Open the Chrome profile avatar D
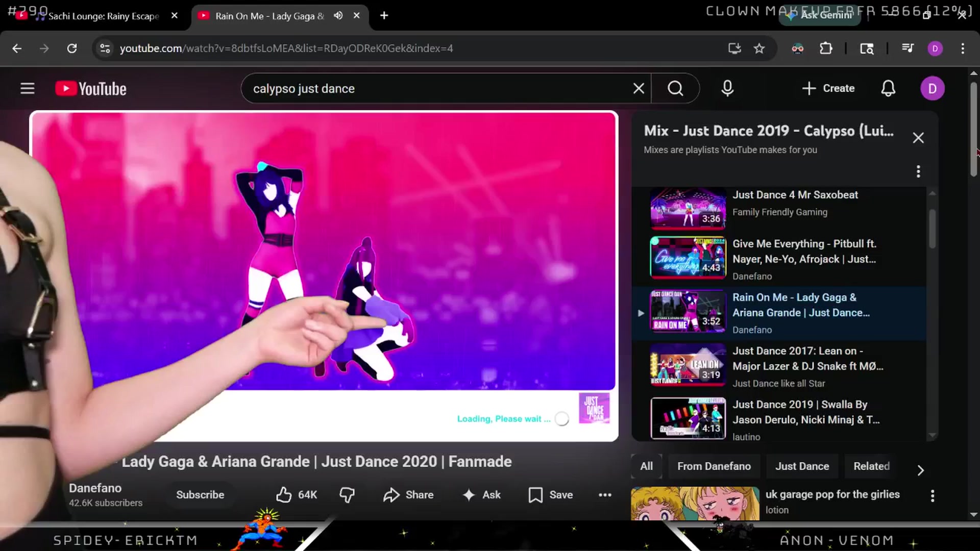 935,48
